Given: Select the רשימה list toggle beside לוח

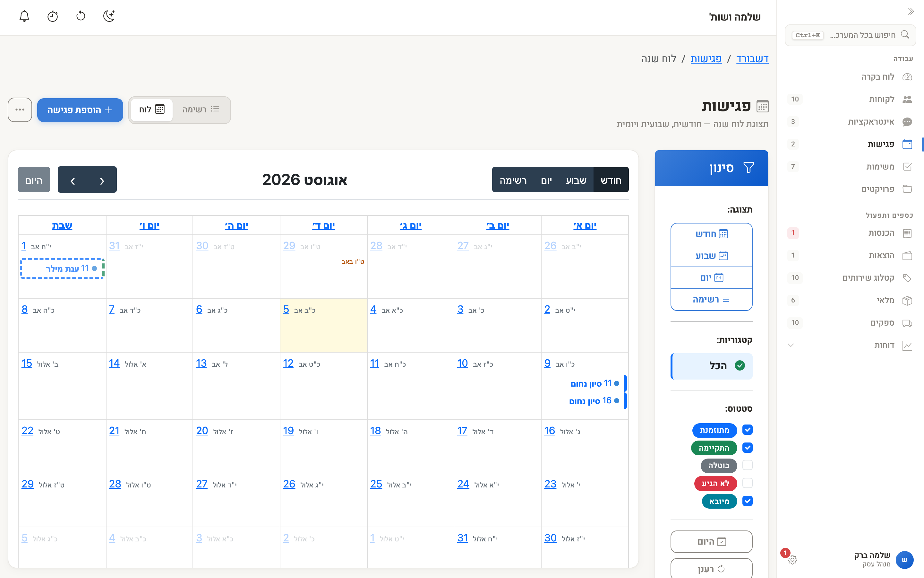Looking at the screenshot, I should [201, 110].
